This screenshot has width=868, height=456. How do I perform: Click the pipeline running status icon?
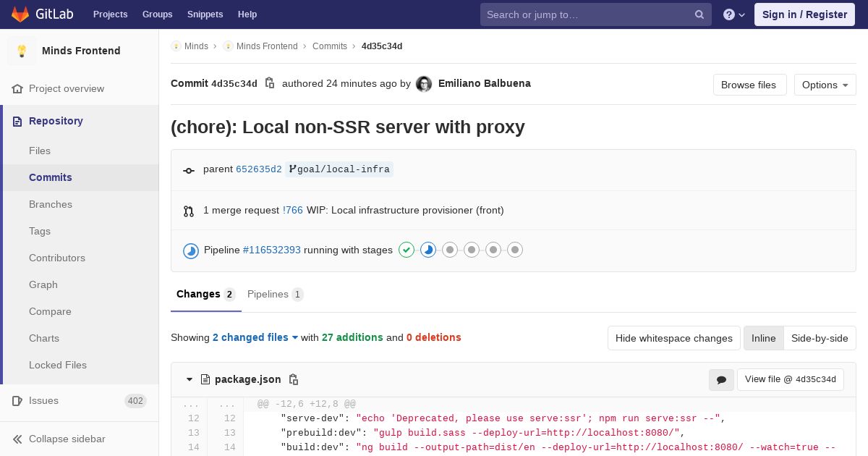pyautogui.click(x=191, y=250)
